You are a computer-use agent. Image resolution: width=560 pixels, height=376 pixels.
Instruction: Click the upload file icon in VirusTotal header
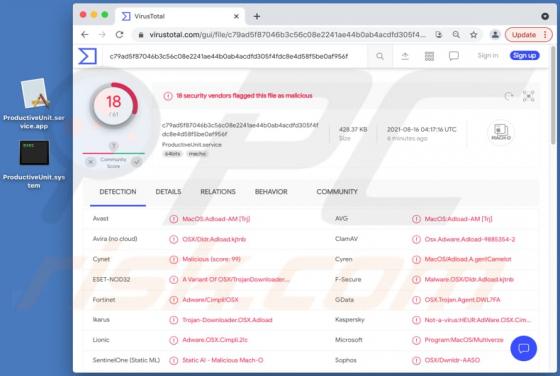click(405, 56)
